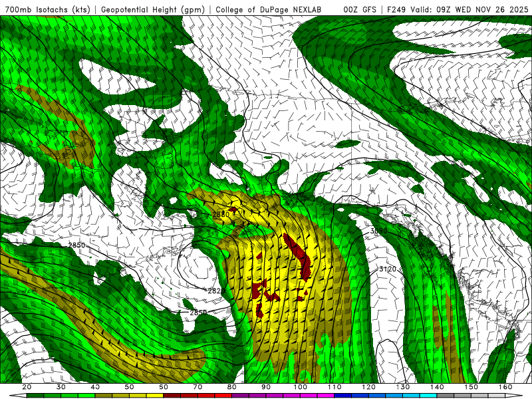The height and width of the screenshot is (399, 532).
Task: Select the cyan swatch ending at 140
Action: [x=428, y=396]
